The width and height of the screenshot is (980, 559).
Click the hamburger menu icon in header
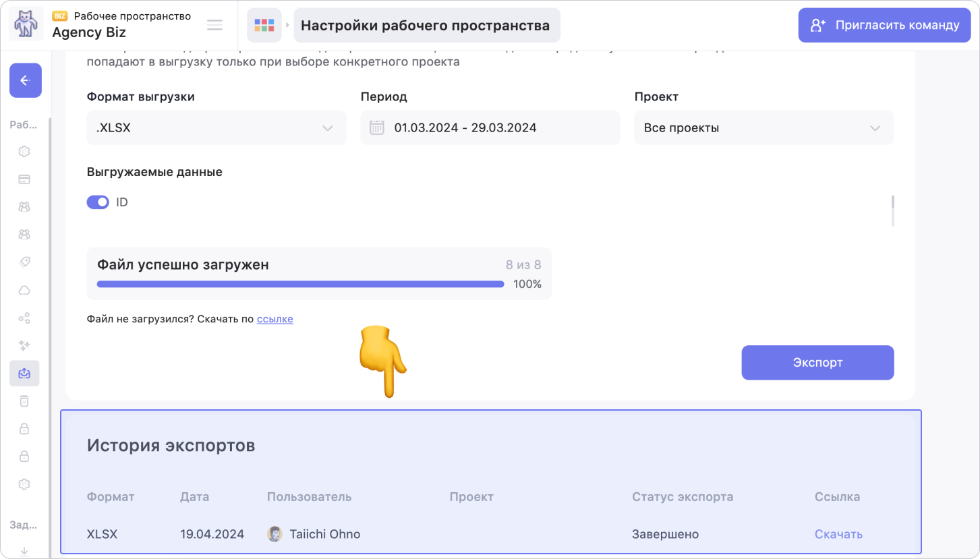214,26
